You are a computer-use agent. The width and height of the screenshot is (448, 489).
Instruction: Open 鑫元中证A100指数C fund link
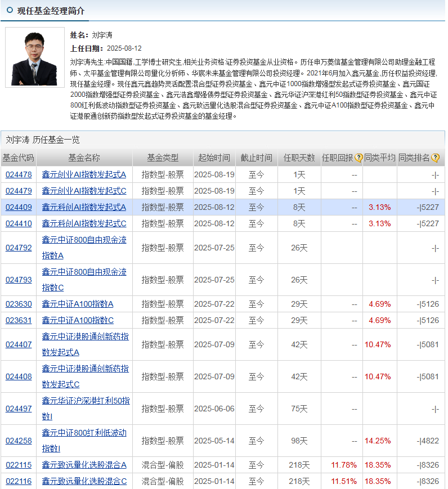(78, 320)
